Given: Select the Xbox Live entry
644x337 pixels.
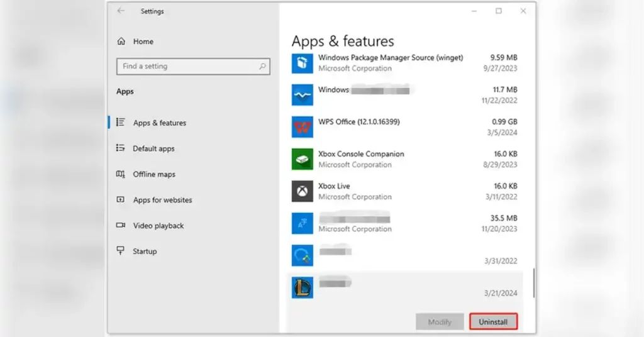Looking at the screenshot, I should coord(404,191).
